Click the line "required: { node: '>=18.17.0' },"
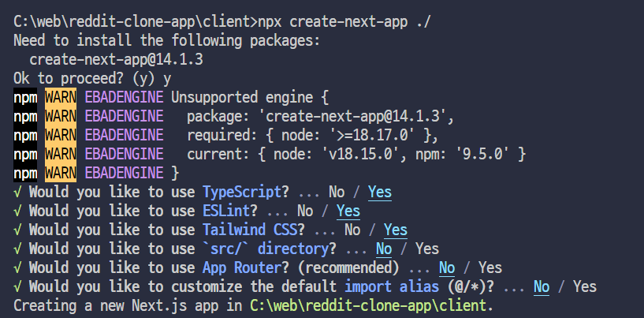The width and height of the screenshot is (644, 318). [x=313, y=136]
